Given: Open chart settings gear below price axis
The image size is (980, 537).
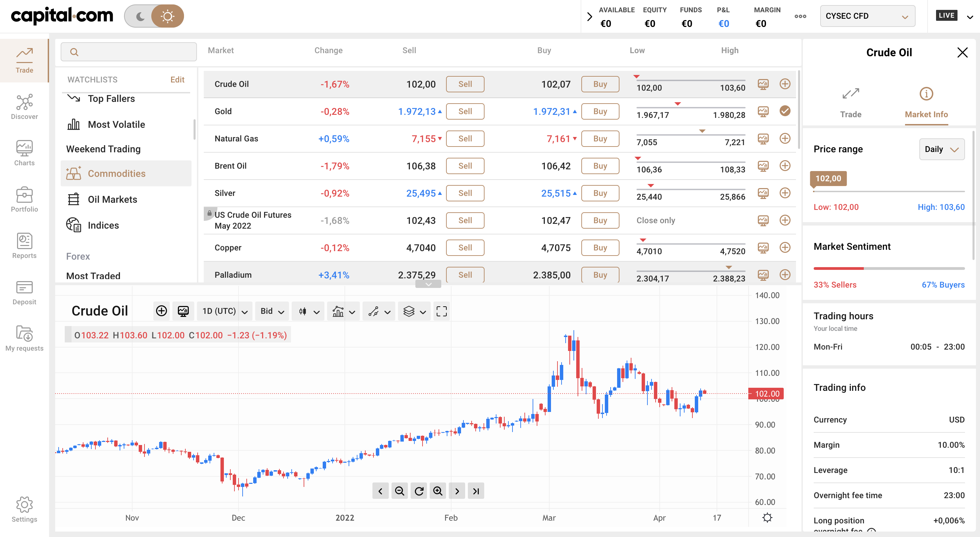Looking at the screenshot, I should [767, 518].
